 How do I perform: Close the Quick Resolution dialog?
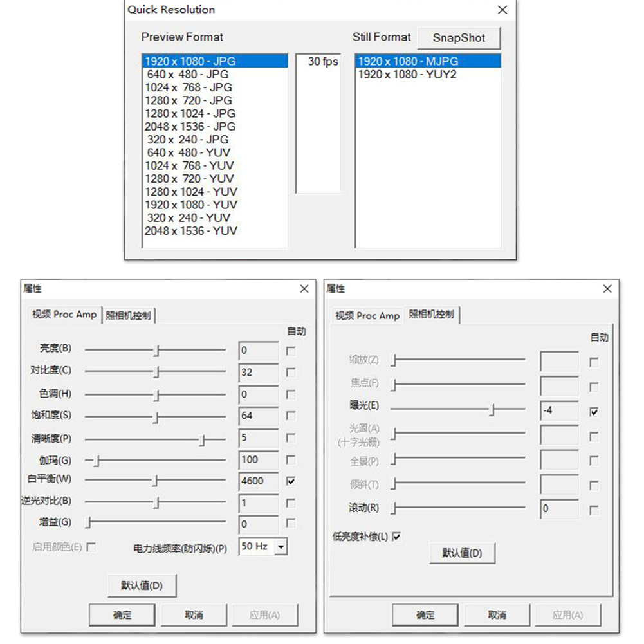point(502,10)
